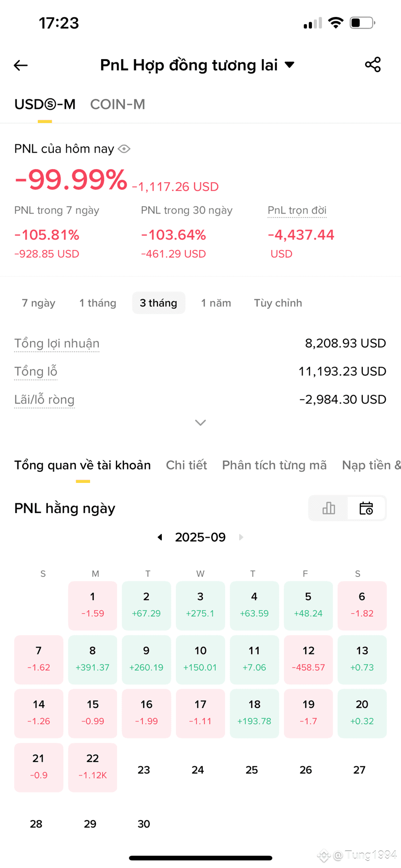This screenshot has height=868, width=401.
Task: Select the 1 tháng period
Action: (98, 303)
